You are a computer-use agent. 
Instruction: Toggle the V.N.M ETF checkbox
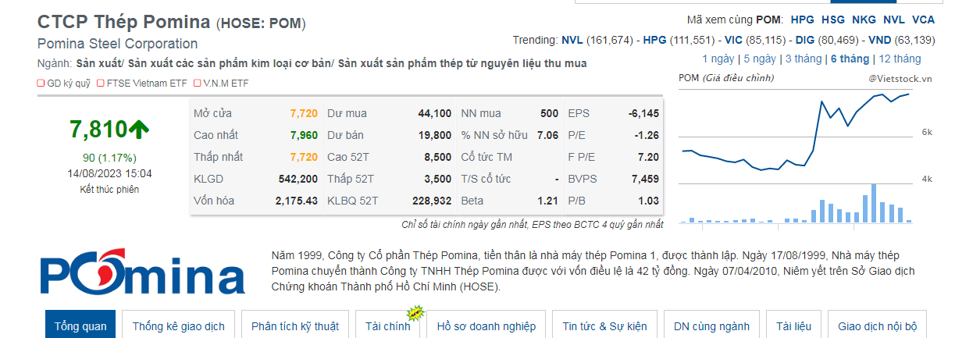click(196, 83)
